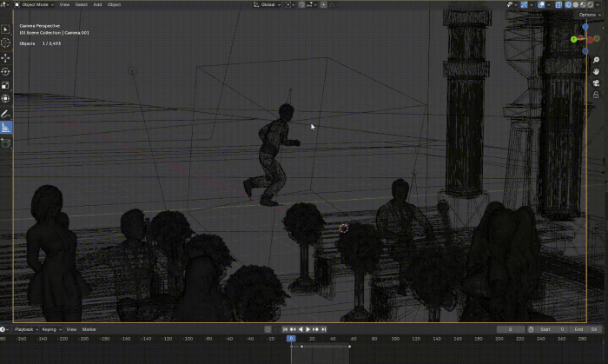
Task: Switch to wireframe viewport shading
Action: [568, 4]
